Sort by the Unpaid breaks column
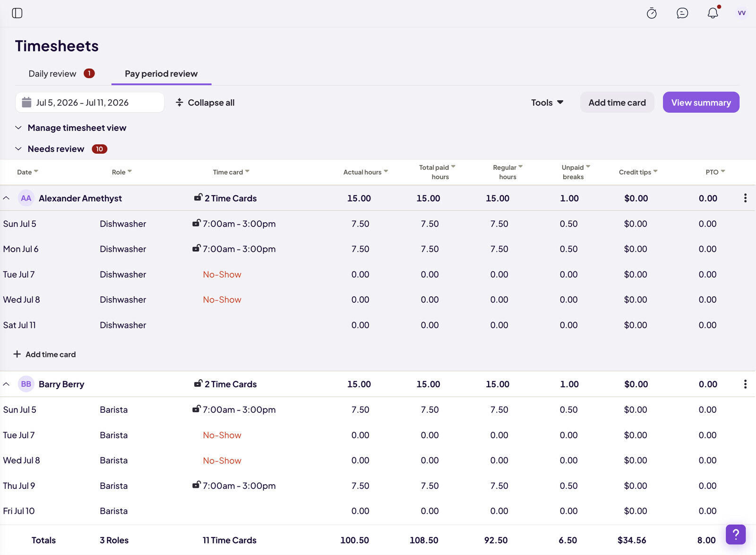756x555 pixels. [576, 172]
